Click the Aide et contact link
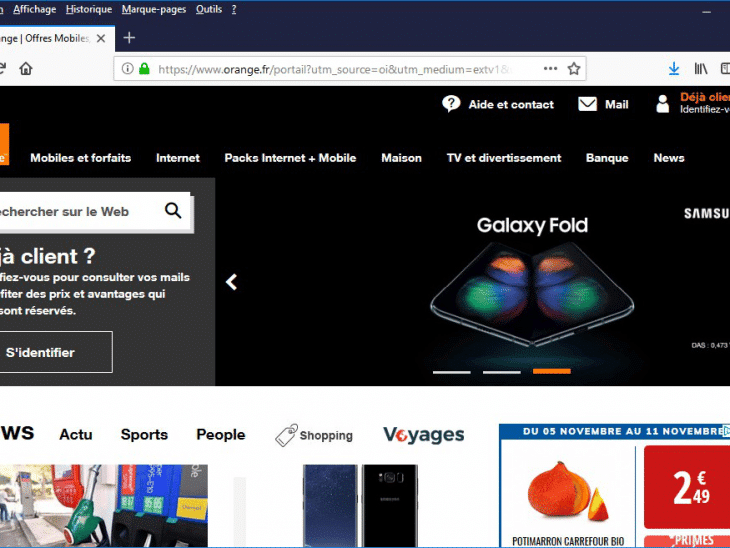730x548 pixels. click(511, 104)
